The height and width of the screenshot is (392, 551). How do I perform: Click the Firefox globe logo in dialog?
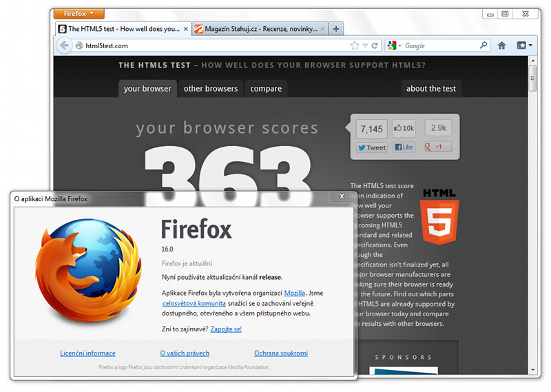pos(88,271)
